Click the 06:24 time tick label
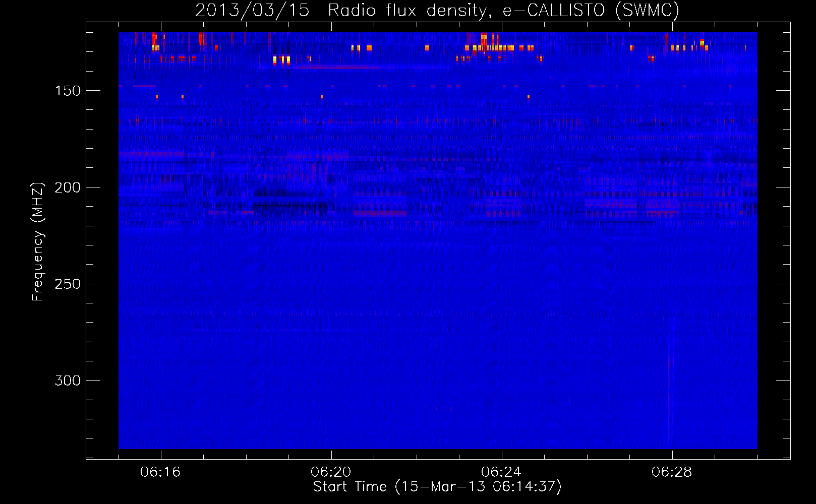Screen dimensions: 816x504 [x=501, y=472]
